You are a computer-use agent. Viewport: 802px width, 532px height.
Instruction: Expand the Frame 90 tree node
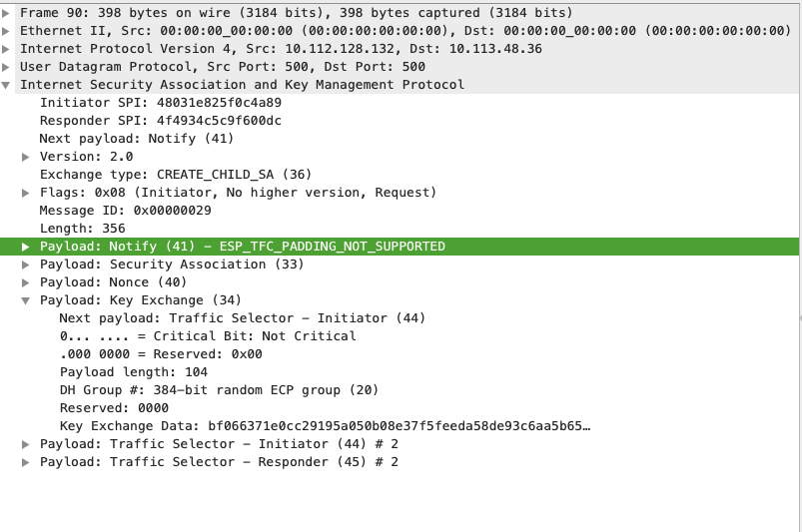point(7,13)
